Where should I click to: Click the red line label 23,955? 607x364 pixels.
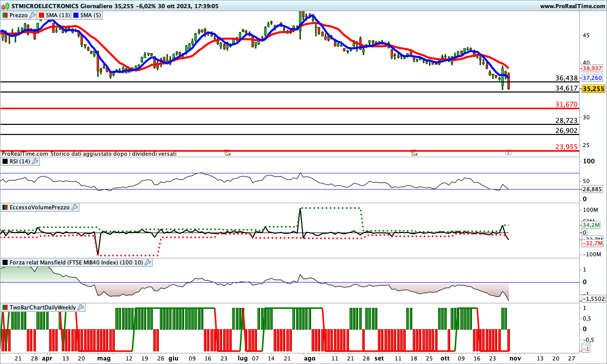click(x=567, y=147)
